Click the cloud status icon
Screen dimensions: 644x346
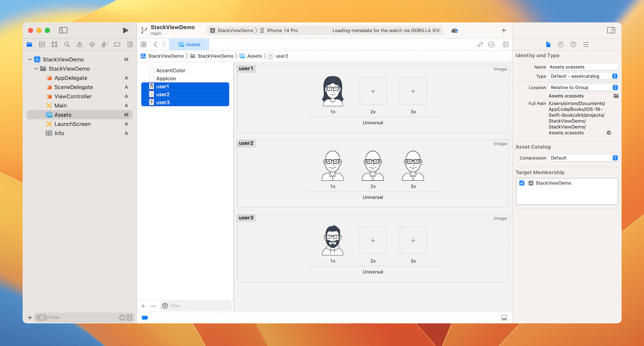454,31
